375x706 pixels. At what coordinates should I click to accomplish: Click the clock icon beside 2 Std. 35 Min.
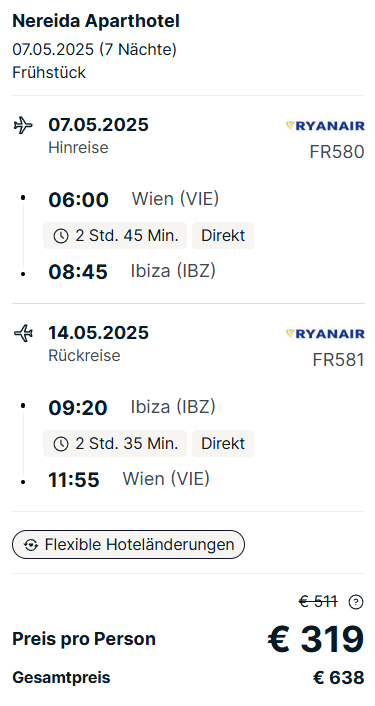pos(61,444)
